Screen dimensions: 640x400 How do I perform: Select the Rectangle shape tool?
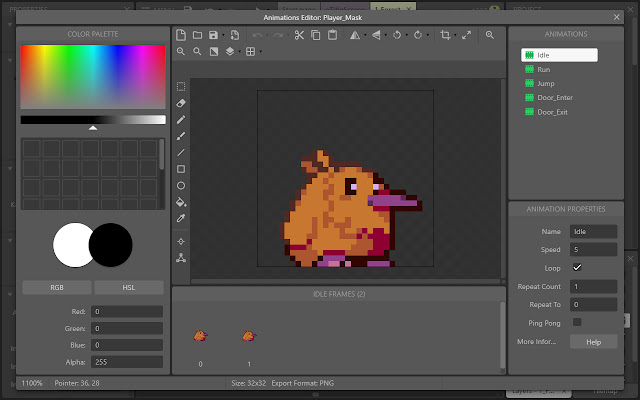[181, 169]
